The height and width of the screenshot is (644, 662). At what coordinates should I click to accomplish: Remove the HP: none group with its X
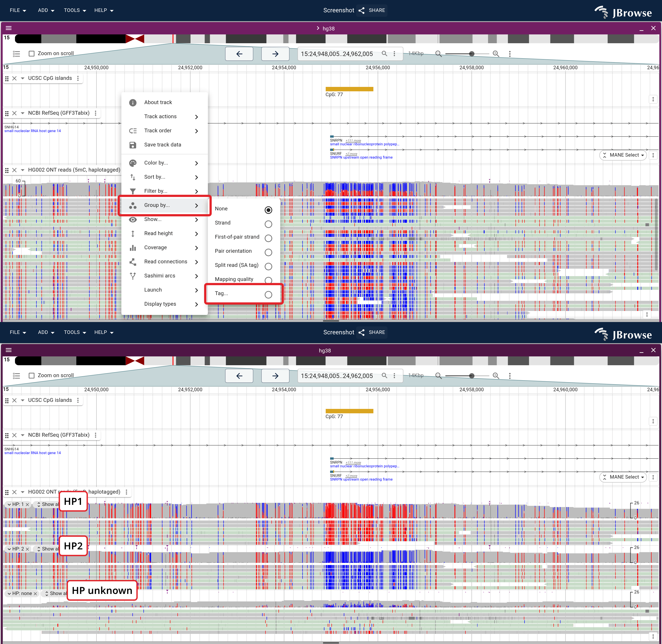pos(35,593)
